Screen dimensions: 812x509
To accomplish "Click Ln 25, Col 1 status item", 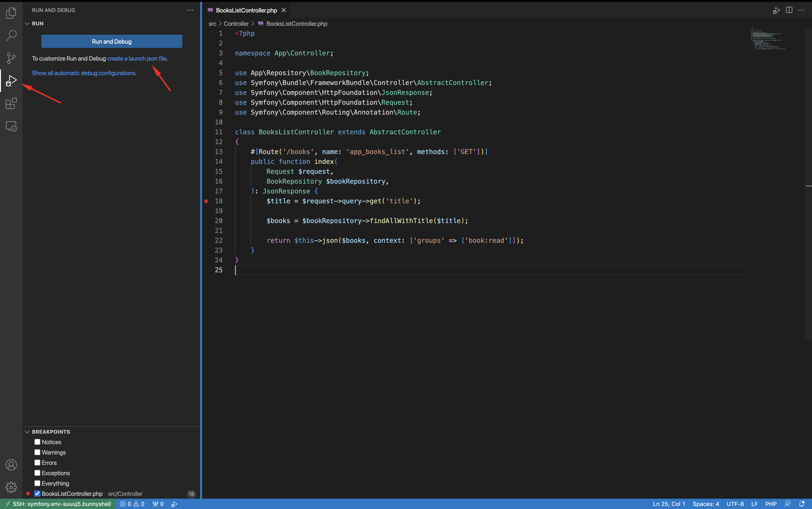I will tap(669, 504).
